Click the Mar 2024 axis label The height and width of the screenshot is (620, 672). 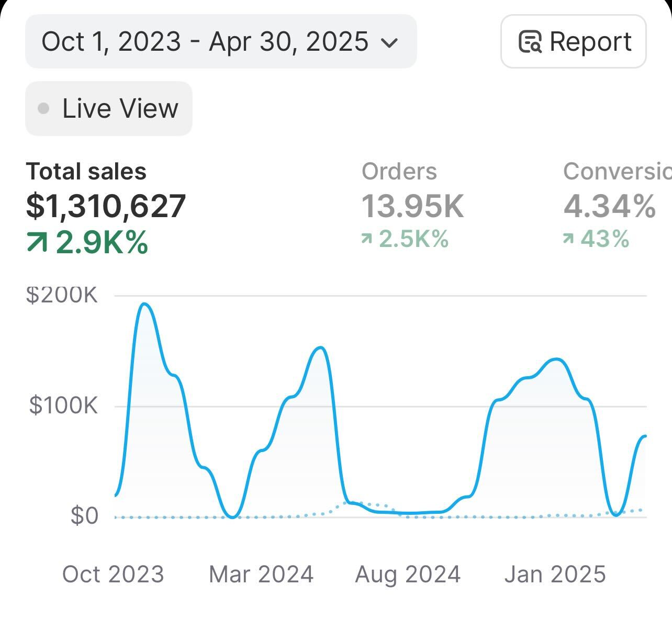(x=261, y=574)
